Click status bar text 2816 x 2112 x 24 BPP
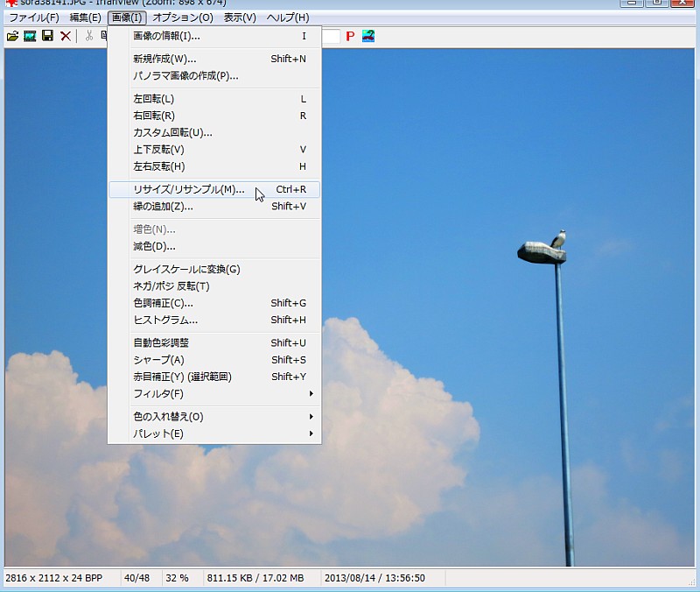700x592 pixels. pyautogui.click(x=54, y=578)
